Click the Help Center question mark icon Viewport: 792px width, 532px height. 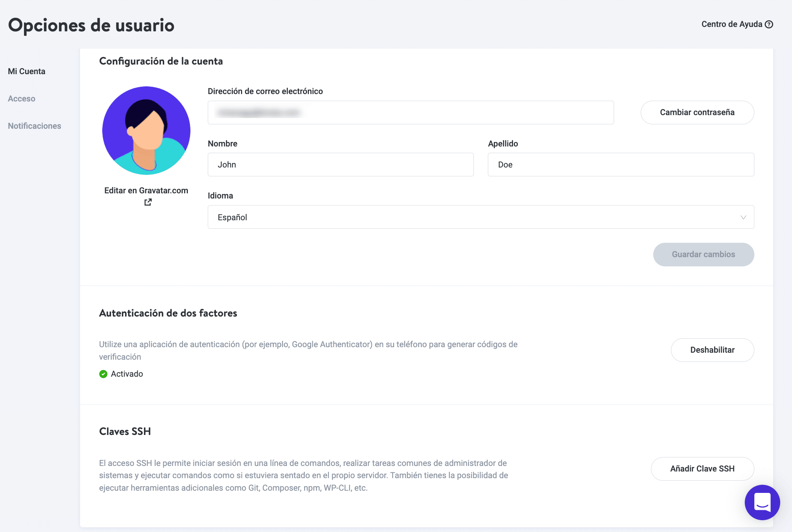coord(769,24)
